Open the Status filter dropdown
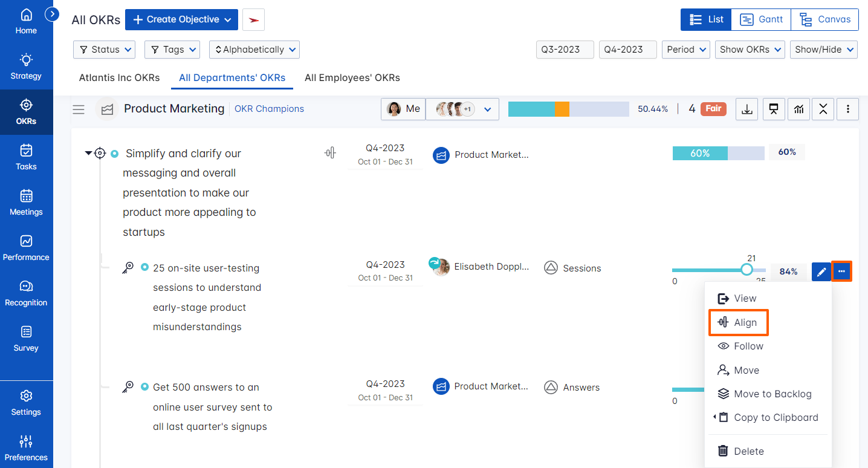This screenshot has height=468, width=868. click(104, 50)
